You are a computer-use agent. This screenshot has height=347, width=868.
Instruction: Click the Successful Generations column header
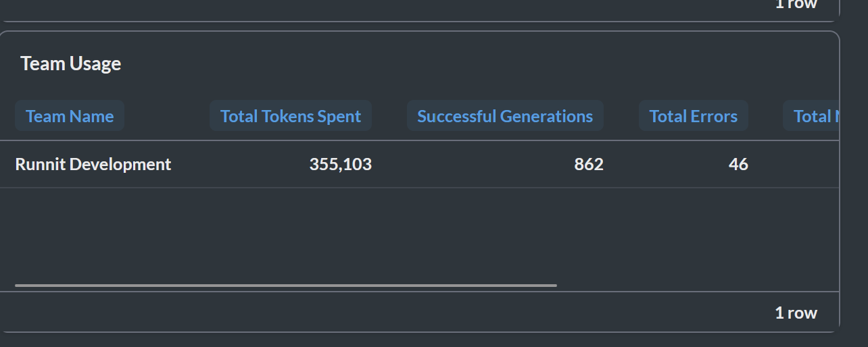[505, 116]
